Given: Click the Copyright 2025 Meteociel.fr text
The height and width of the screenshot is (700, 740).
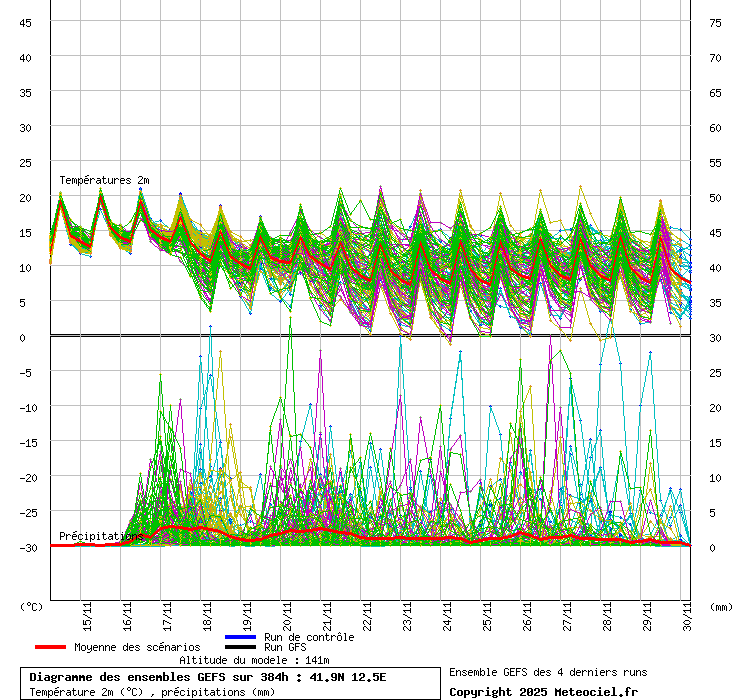Looking at the screenshot, I should click(x=543, y=692).
